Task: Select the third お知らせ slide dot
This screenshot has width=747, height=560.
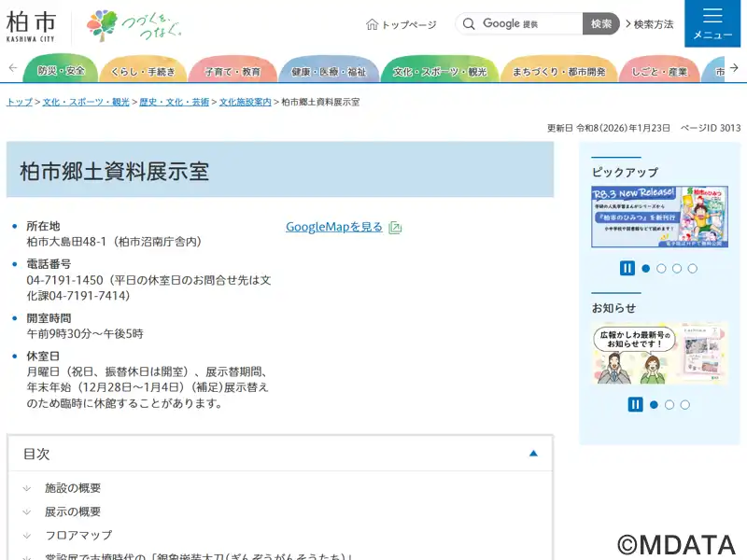Action: tap(684, 405)
